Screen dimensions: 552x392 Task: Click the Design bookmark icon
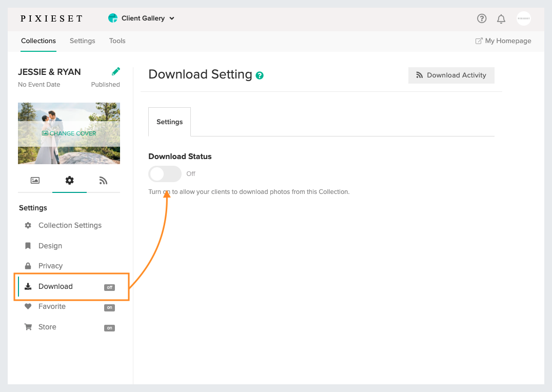pyautogui.click(x=28, y=245)
